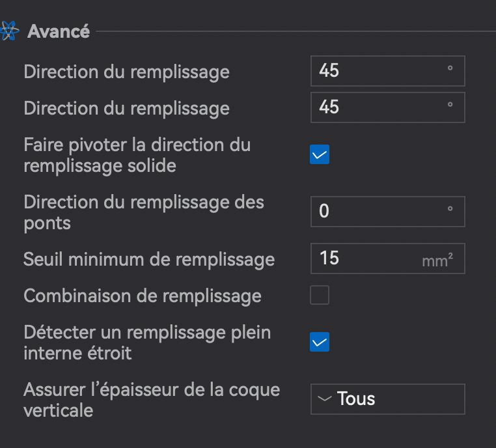Uncheck Détecter un remplissage plein interne étroit
Image resolution: width=496 pixels, height=448 pixels.
320,342
